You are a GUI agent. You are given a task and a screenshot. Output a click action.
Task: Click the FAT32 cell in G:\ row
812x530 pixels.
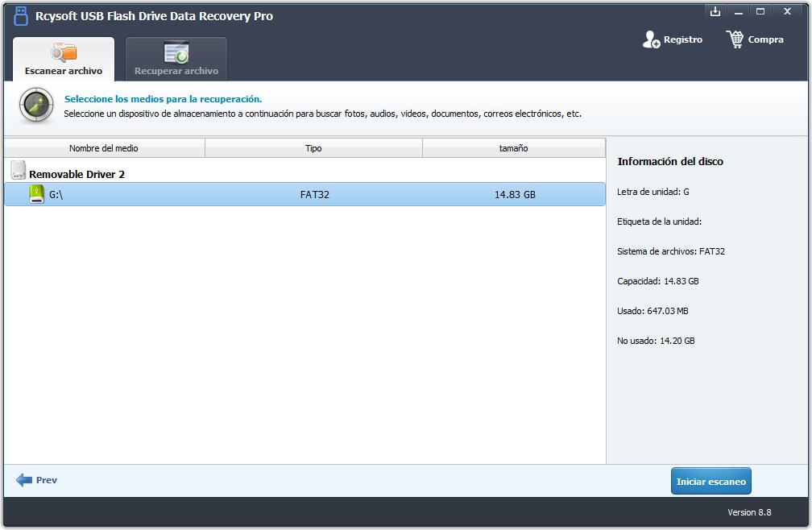pos(314,195)
